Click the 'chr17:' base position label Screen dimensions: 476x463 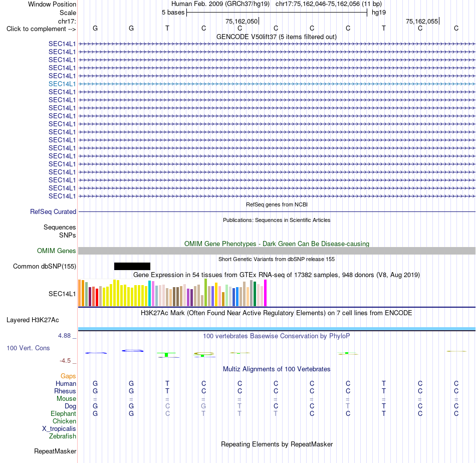point(67,21)
